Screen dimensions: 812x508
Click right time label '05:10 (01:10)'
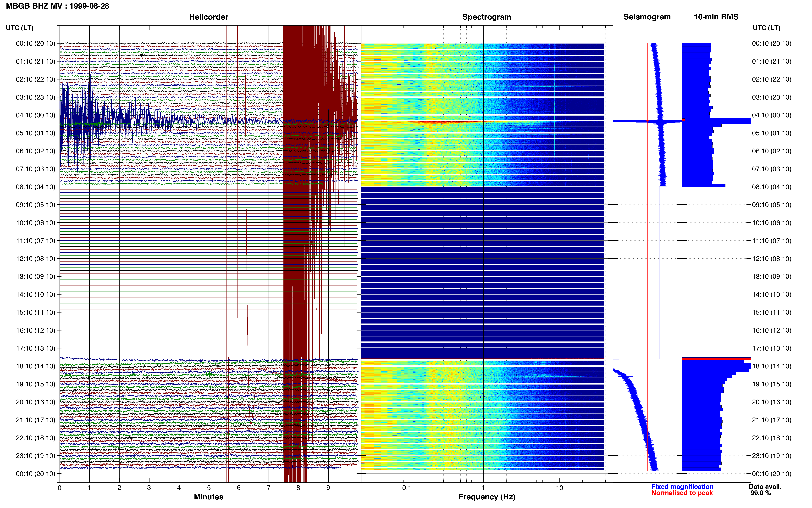point(771,133)
